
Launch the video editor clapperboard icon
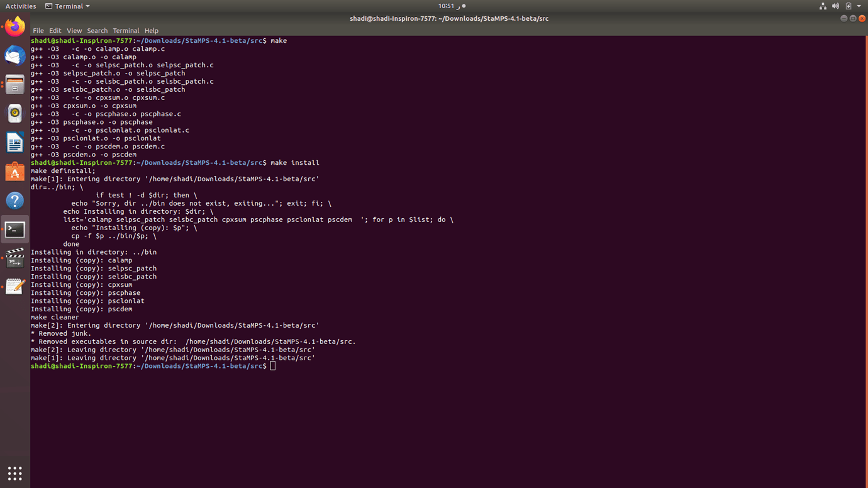point(14,258)
